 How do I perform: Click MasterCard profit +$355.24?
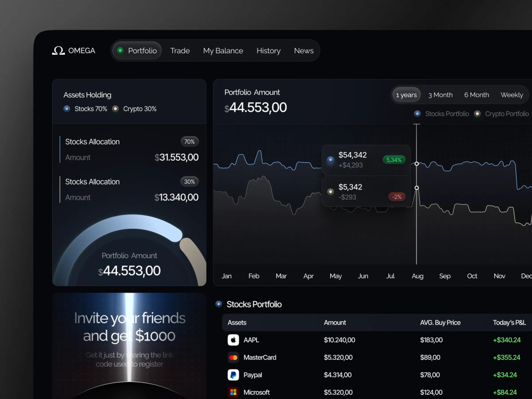tap(506, 358)
